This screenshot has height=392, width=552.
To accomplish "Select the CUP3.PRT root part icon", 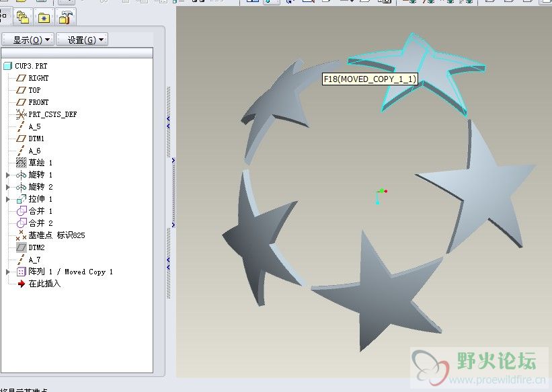I will pos(8,66).
